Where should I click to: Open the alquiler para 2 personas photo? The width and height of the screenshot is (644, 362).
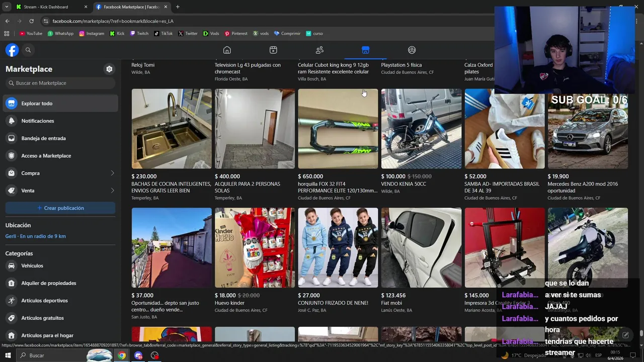tap(255, 129)
